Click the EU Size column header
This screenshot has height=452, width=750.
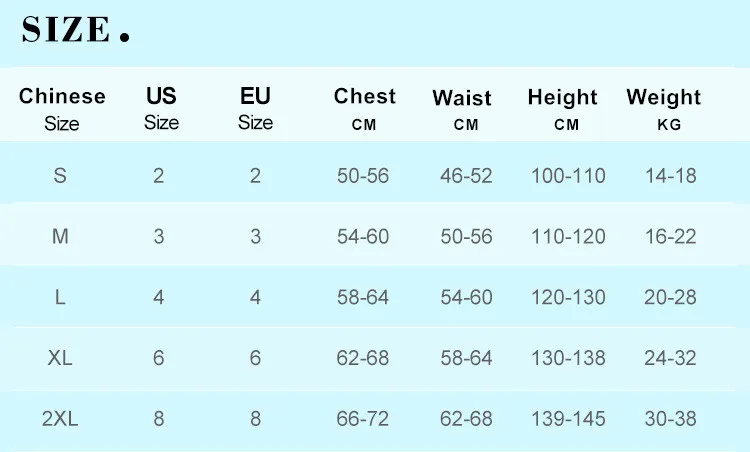pos(255,109)
